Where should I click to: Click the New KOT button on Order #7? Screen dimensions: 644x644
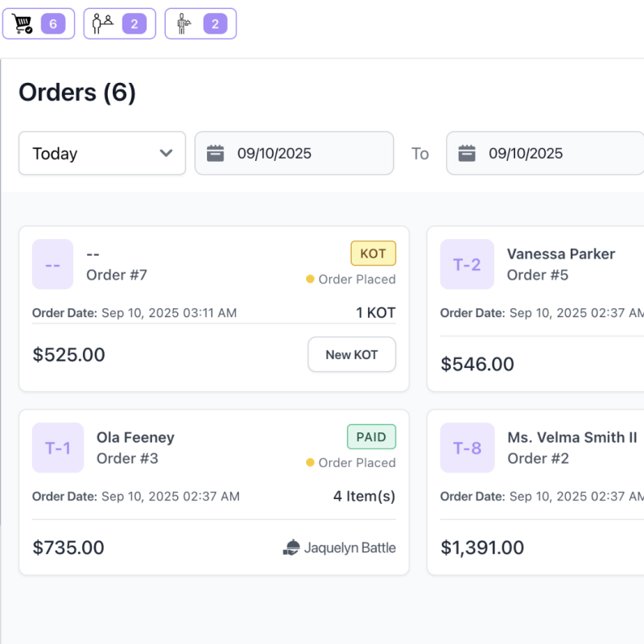352,354
